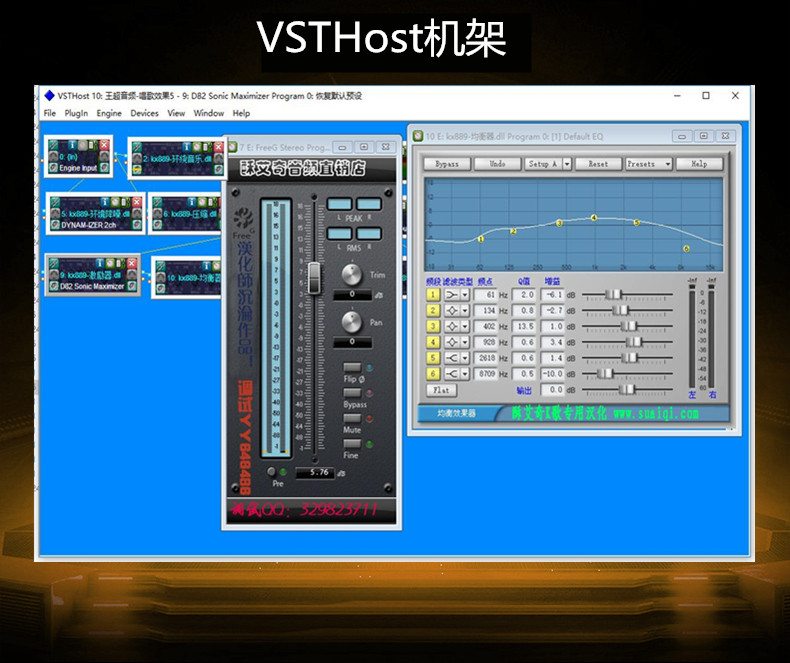Open the View menu

coord(176,113)
